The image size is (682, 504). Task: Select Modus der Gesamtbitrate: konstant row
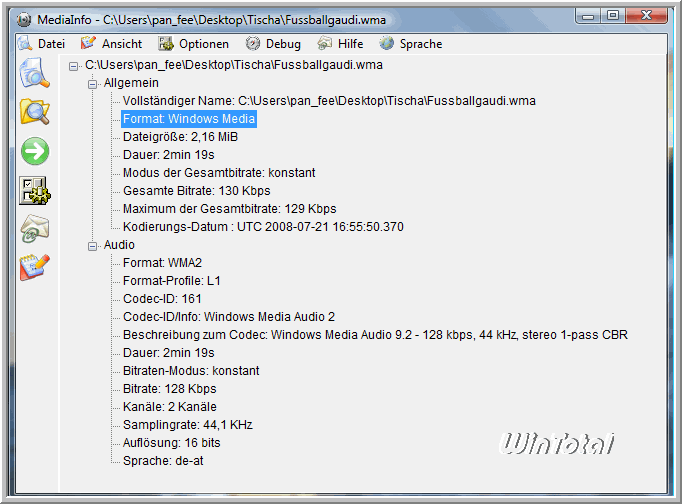(x=219, y=173)
